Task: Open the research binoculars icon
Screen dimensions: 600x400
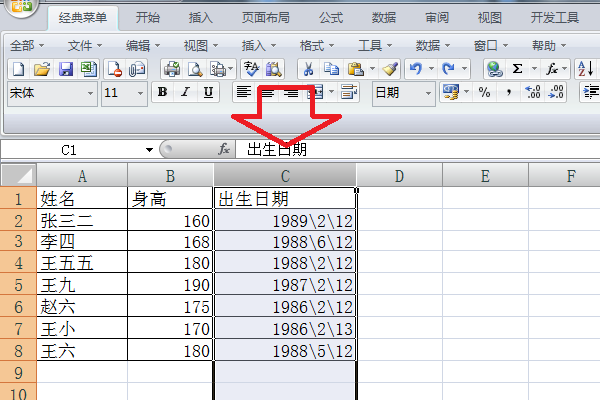Action: point(273,69)
